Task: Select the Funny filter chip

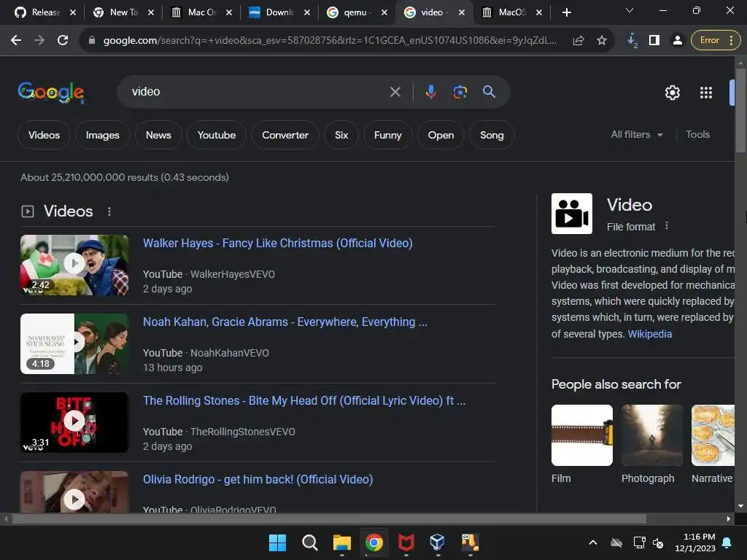Action: point(388,135)
